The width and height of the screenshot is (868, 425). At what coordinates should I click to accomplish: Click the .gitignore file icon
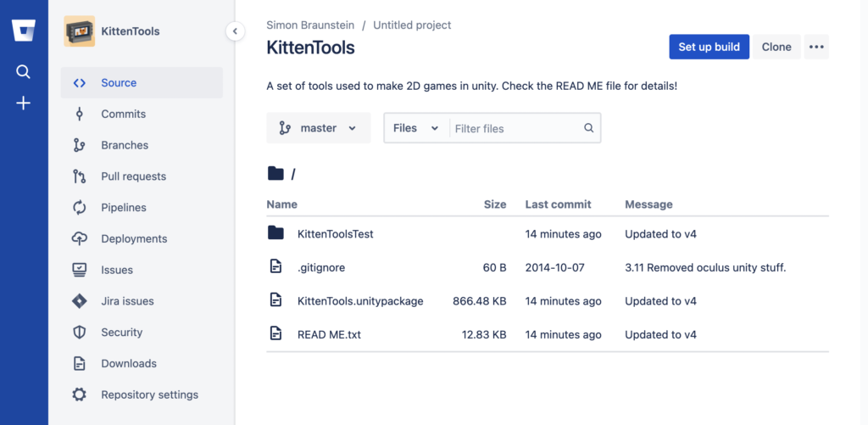275,267
